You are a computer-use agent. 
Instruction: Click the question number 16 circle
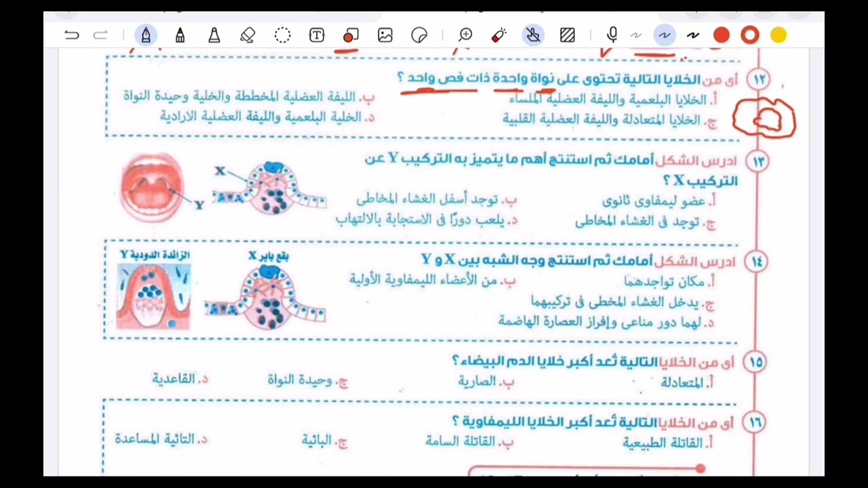pyautogui.click(x=755, y=423)
